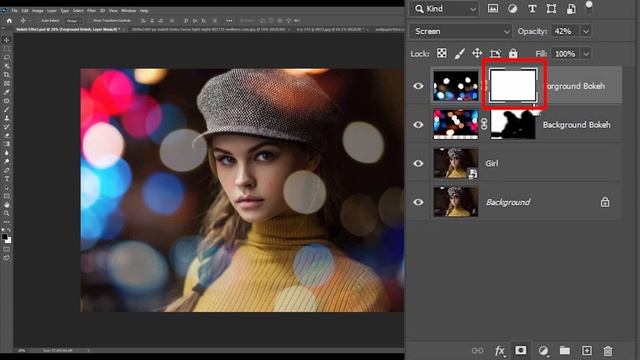Select the Hand tool

pos(7,205)
